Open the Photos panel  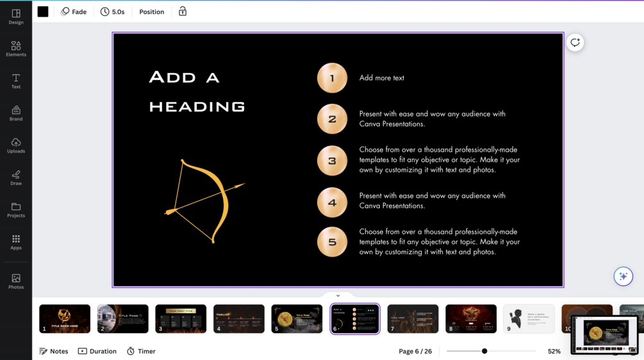pos(16,282)
